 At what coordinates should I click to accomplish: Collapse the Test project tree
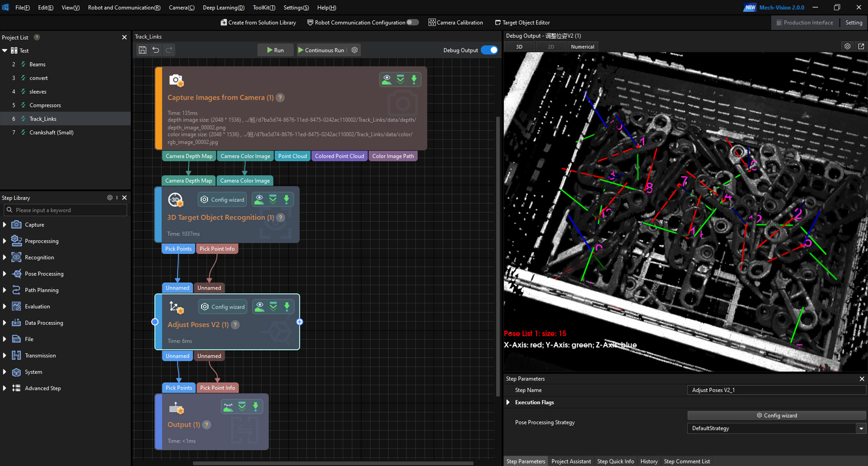click(5, 51)
